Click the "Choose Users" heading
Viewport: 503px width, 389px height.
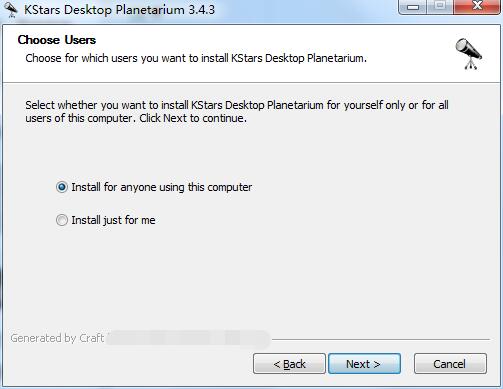click(x=57, y=40)
